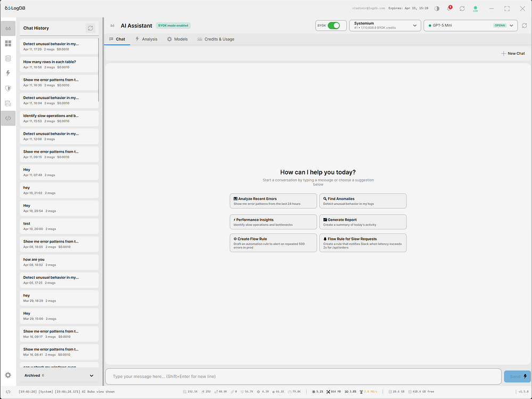Open chat "test" from Apr 10
Image resolution: width=532 pixels, height=399 pixels.
59,226
